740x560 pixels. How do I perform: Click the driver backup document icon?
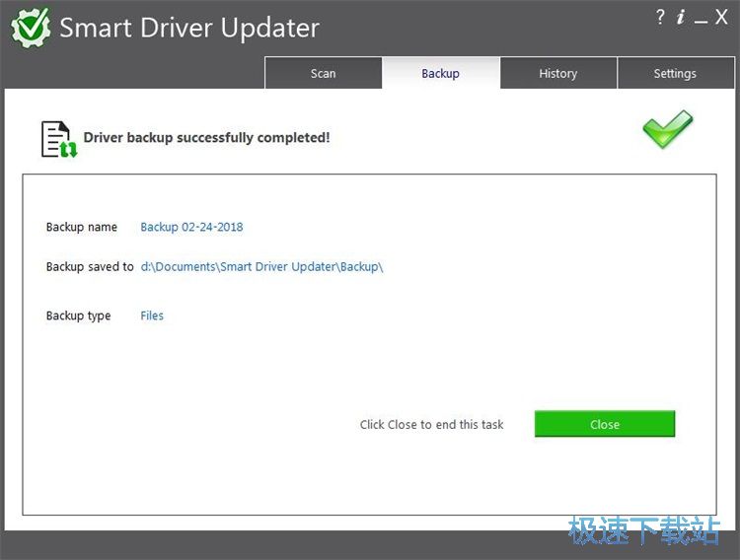[58, 139]
